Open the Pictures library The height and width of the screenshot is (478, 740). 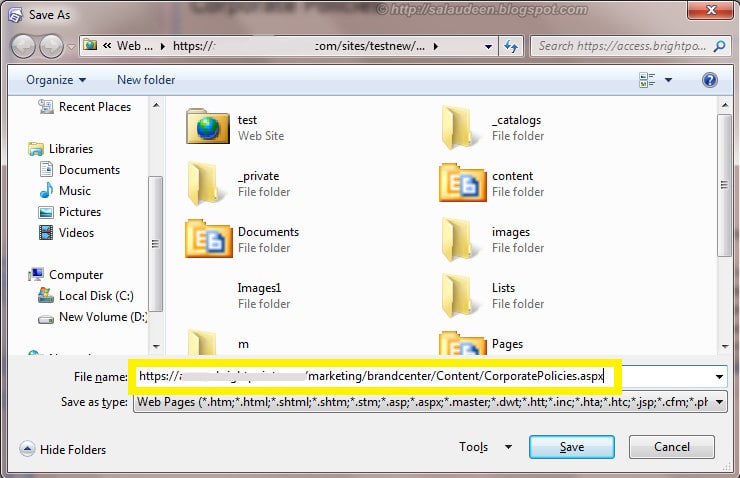pyautogui.click(x=70, y=211)
